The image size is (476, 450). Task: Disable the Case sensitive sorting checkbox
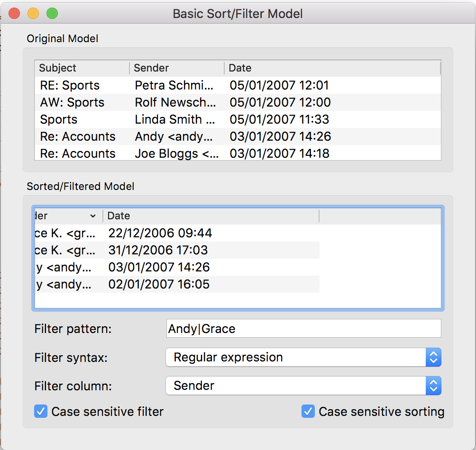(x=308, y=411)
